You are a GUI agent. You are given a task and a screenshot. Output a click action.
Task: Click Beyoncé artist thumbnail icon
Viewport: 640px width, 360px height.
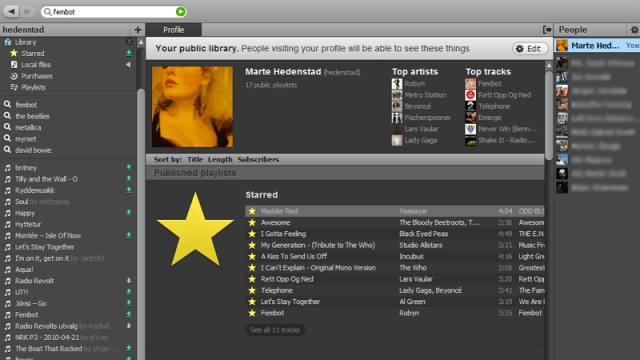click(397, 107)
